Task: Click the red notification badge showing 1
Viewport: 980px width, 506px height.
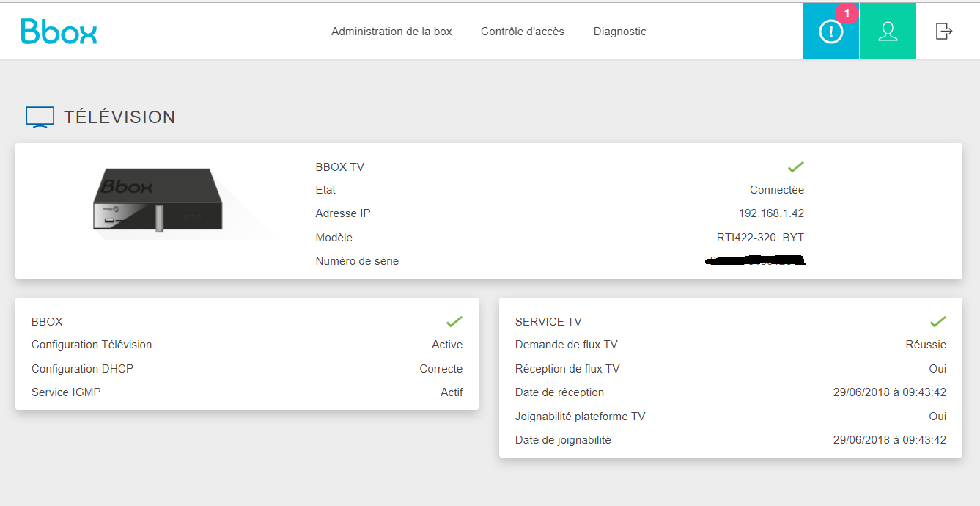Action: [847, 13]
